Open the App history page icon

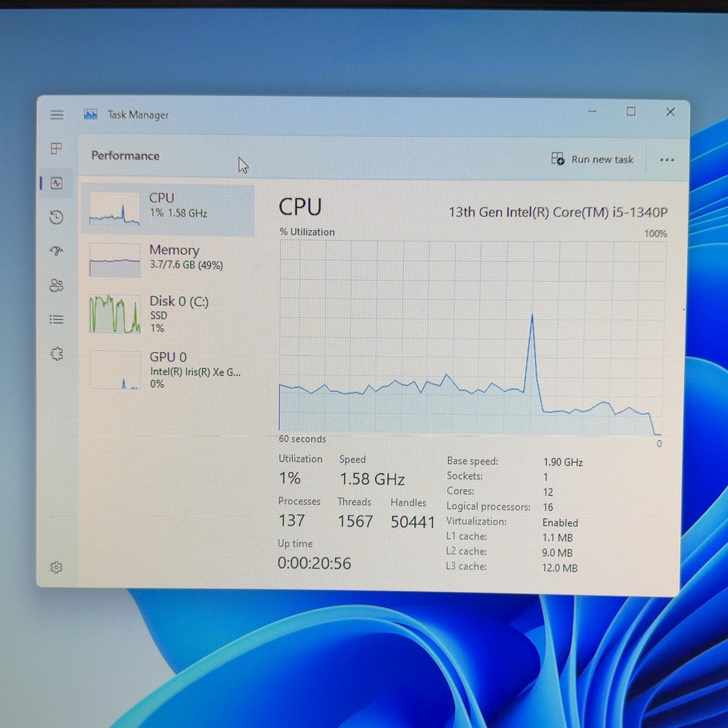[56, 217]
